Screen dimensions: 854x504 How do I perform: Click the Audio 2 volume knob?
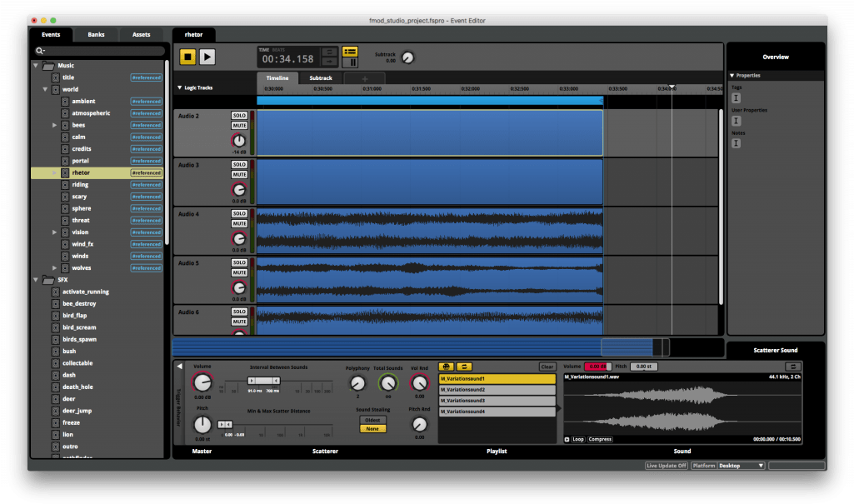point(238,141)
